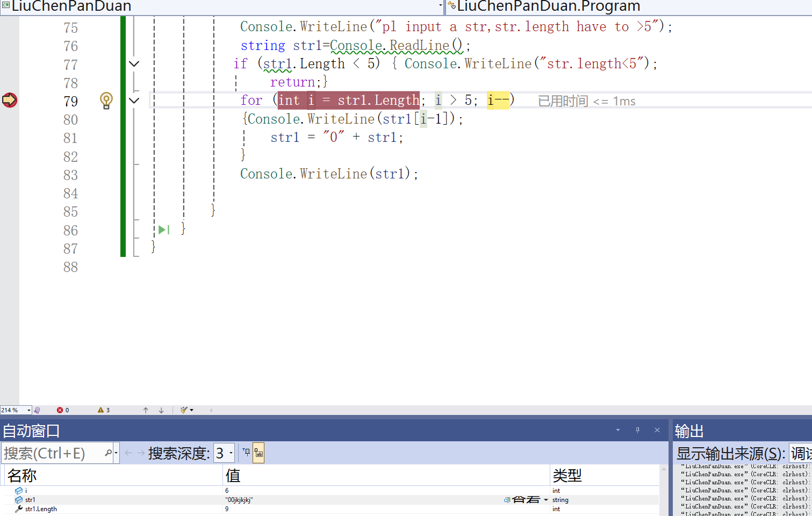Viewport: 812px width, 516px height.
Task: Click the run-to-here green arrow on line 86
Action: point(164,230)
